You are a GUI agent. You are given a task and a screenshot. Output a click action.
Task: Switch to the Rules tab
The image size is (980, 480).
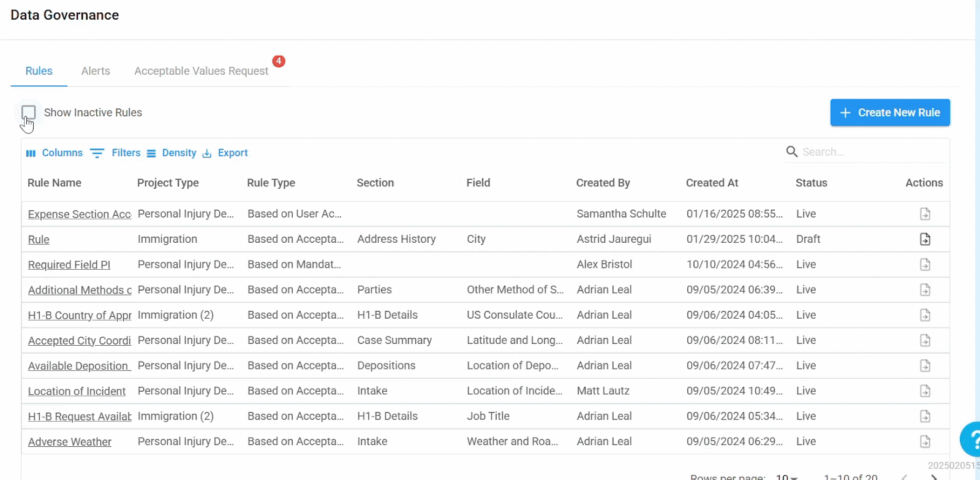[39, 71]
